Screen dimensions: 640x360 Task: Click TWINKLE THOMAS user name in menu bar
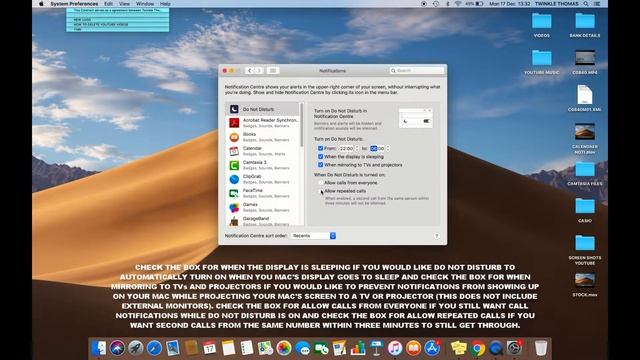(x=556, y=4)
